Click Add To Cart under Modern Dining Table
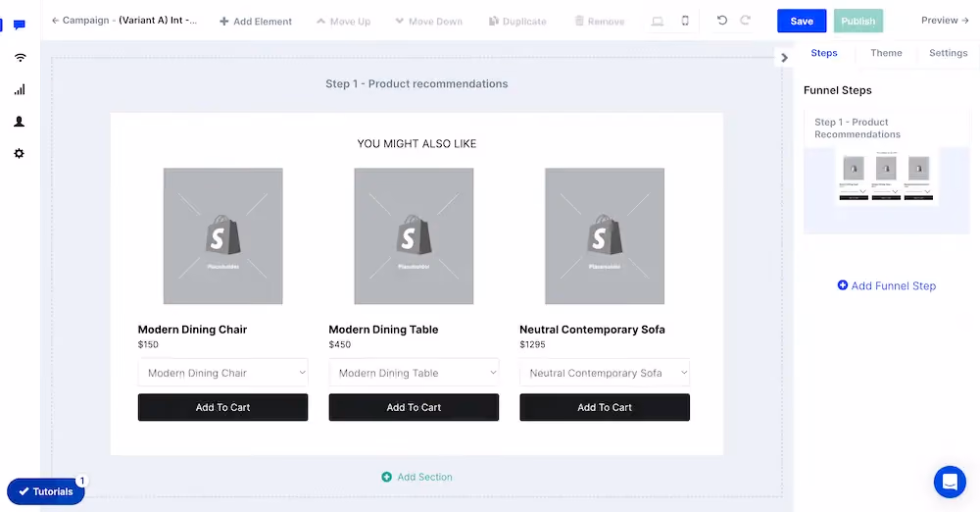Screen dimensions: 980x512 (414, 407)
